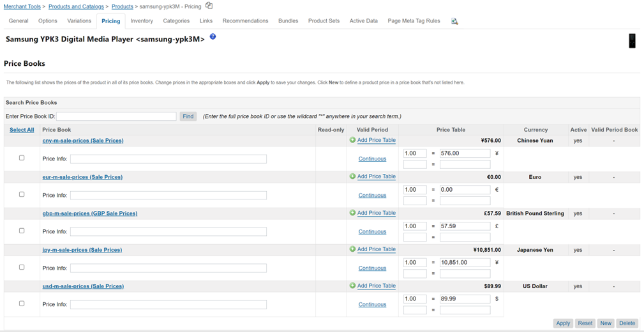This screenshot has height=333, width=644.
Task: Click the New button
Action: pyautogui.click(x=605, y=323)
